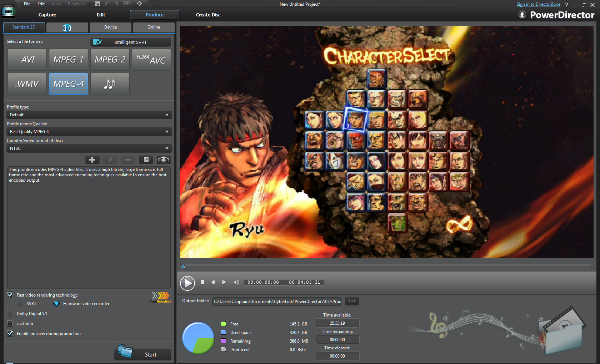Click the save project floppy icon
The height and width of the screenshot is (364, 600).
pos(97,4)
